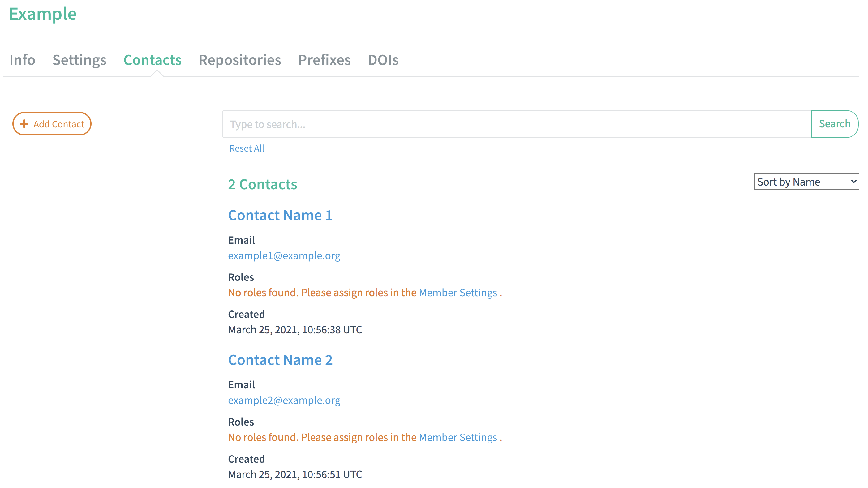Click the plus icon on Add Contact
868x488 pixels.
[x=24, y=124]
